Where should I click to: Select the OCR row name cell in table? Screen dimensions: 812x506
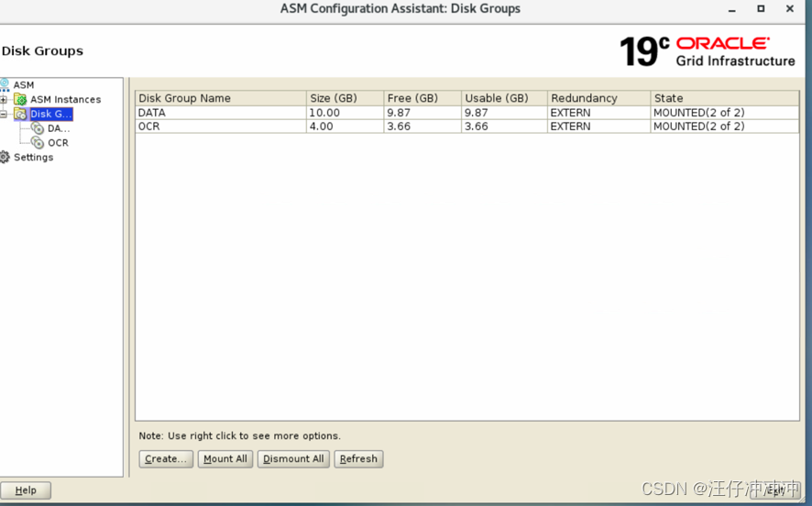point(221,126)
